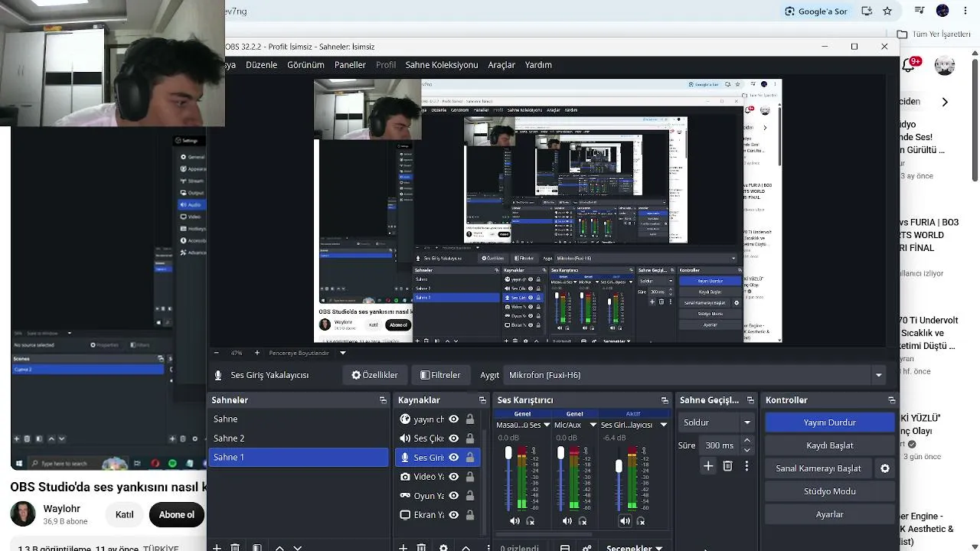Screen dimensions: 980x551
Task: Adjust the Ses Giriş Yakalayıcısı volume fader
Action: (x=619, y=466)
